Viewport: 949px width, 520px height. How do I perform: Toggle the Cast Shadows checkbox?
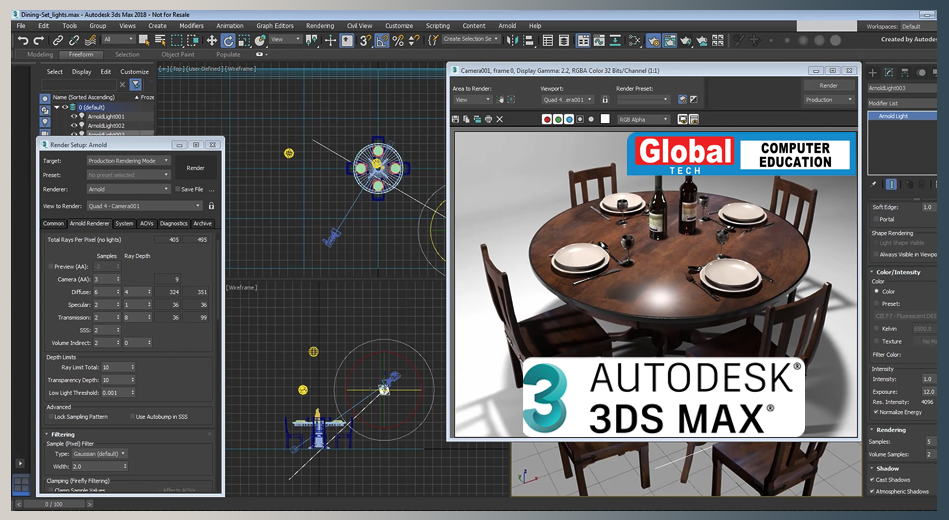pyautogui.click(x=873, y=480)
